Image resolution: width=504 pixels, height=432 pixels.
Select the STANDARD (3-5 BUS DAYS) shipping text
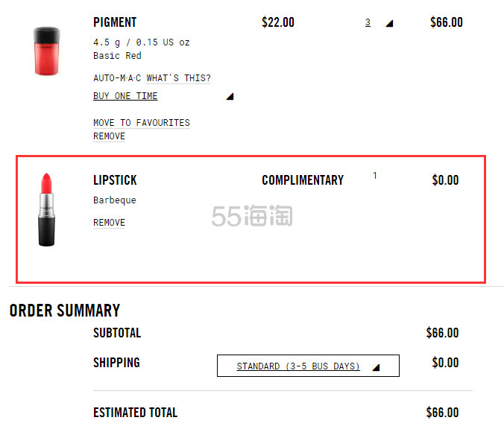coord(298,366)
